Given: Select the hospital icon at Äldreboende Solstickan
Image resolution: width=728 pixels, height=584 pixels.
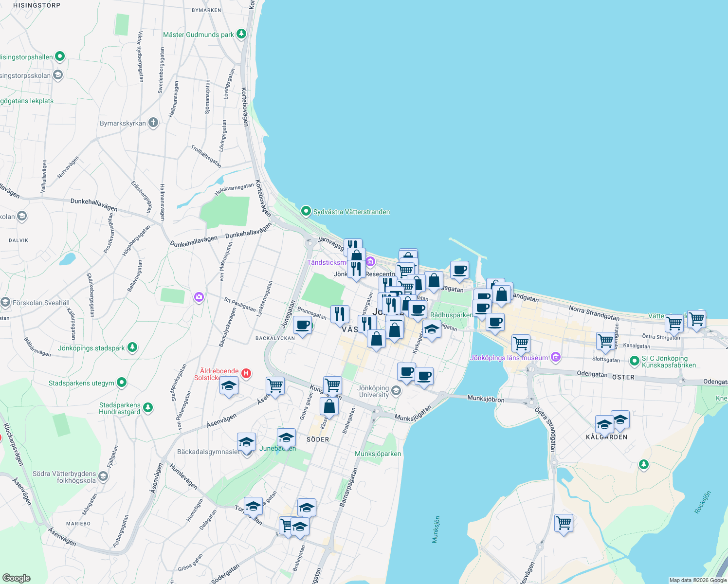Looking at the screenshot, I should (x=247, y=373).
